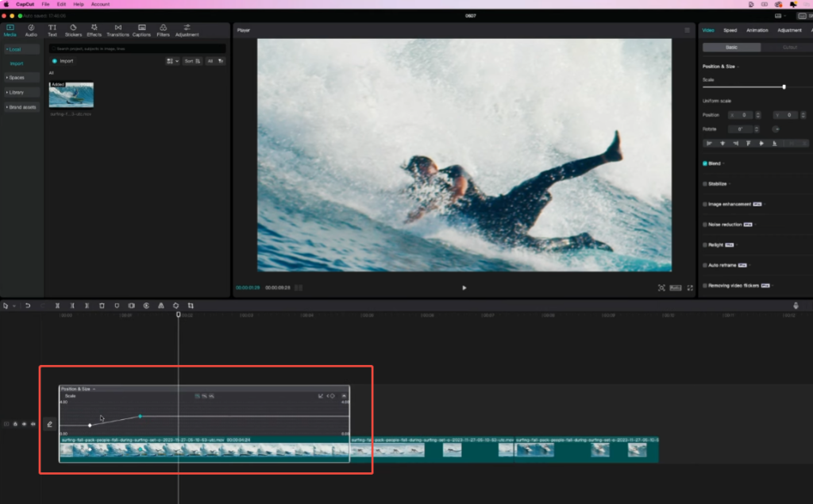813x504 pixels.
Task: Open the Filters panel
Action: click(x=162, y=30)
